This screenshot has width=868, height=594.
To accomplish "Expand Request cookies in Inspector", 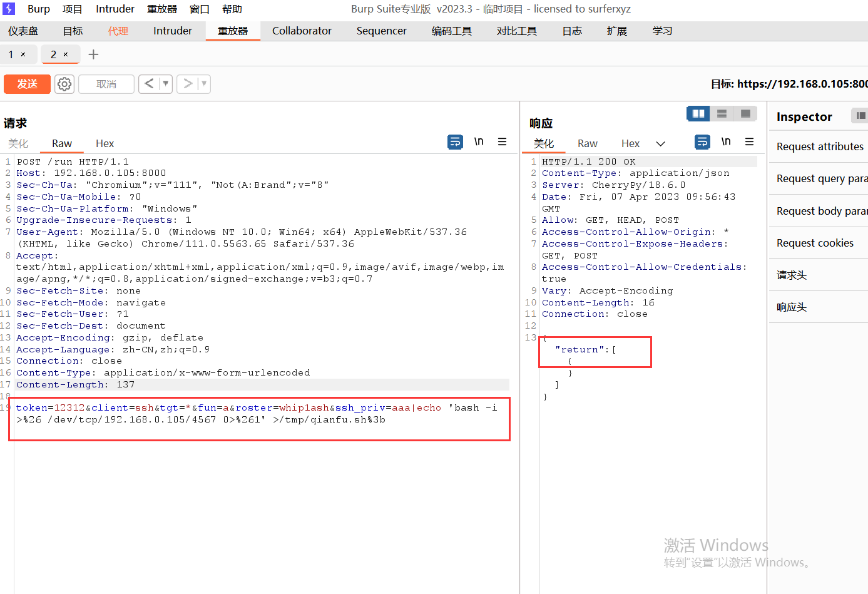I will tap(819, 243).
